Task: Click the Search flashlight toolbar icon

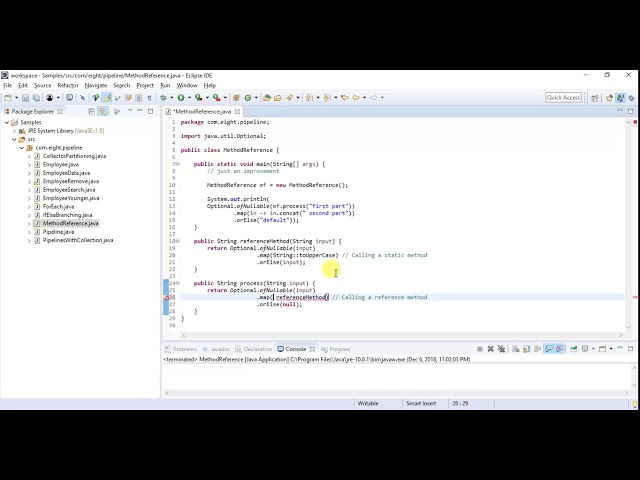Action: click(289, 98)
